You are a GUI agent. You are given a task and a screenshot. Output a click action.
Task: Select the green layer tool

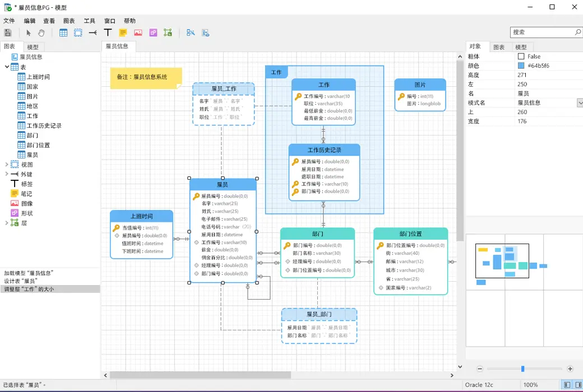click(x=168, y=32)
